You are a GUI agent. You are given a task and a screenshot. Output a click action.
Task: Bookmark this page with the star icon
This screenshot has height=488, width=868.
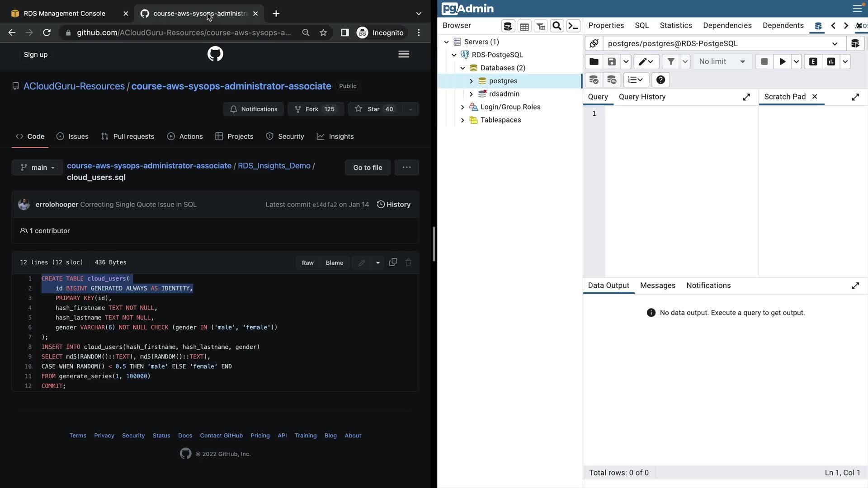[x=323, y=33]
